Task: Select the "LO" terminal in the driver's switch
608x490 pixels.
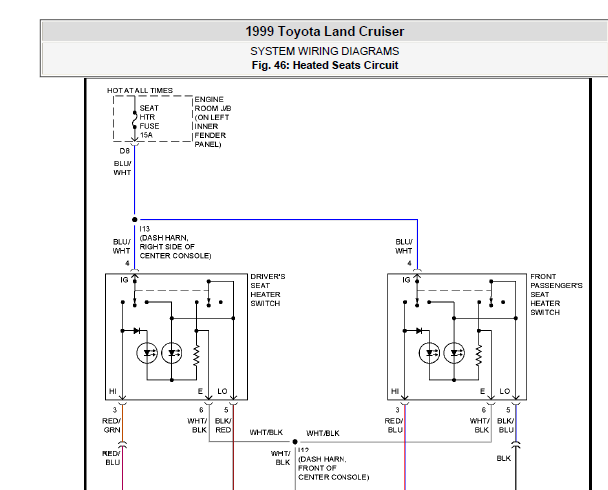Action: coord(222,391)
